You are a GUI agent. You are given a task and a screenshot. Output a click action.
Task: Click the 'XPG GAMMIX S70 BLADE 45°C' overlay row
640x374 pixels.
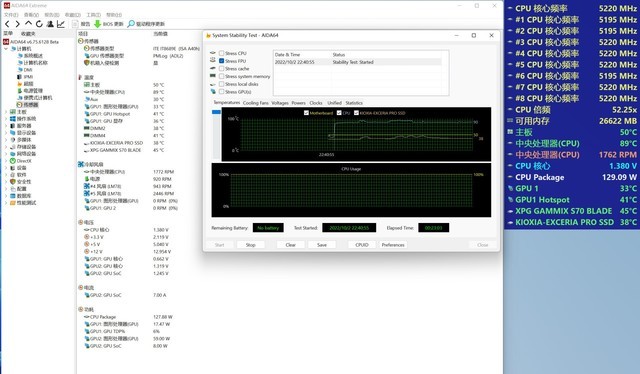(572, 211)
